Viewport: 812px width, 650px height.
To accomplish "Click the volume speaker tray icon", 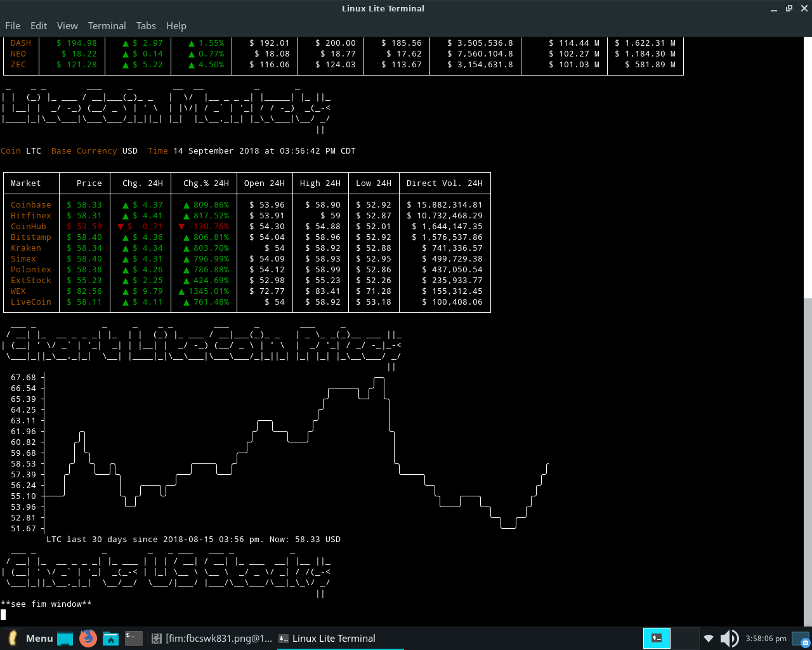I will (730, 639).
